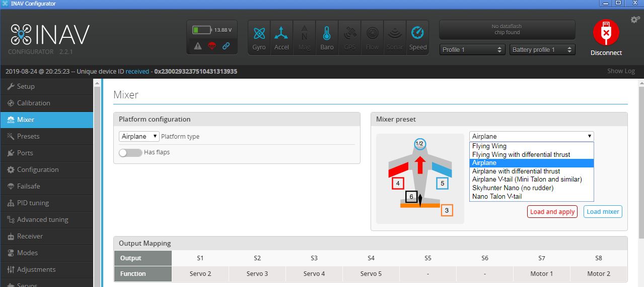Click the Servo 2 function cell
Image resolution: width=644 pixels, height=287 pixels.
pyautogui.click(x=200, y=274)
